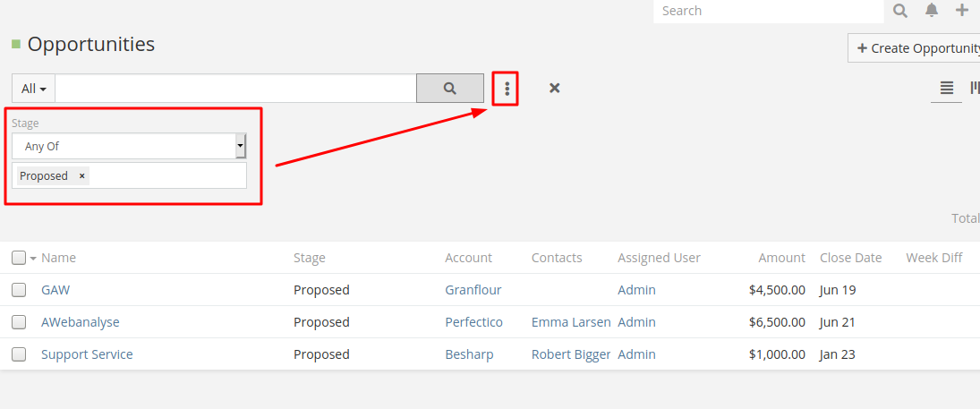
Task: Check the GAW row checkbox
Action: [19, 290]
